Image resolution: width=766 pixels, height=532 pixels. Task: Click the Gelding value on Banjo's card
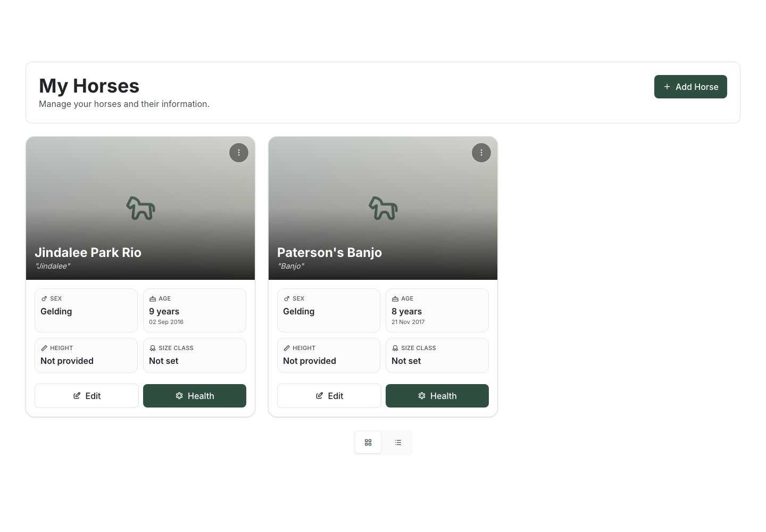tap(299, 311)
